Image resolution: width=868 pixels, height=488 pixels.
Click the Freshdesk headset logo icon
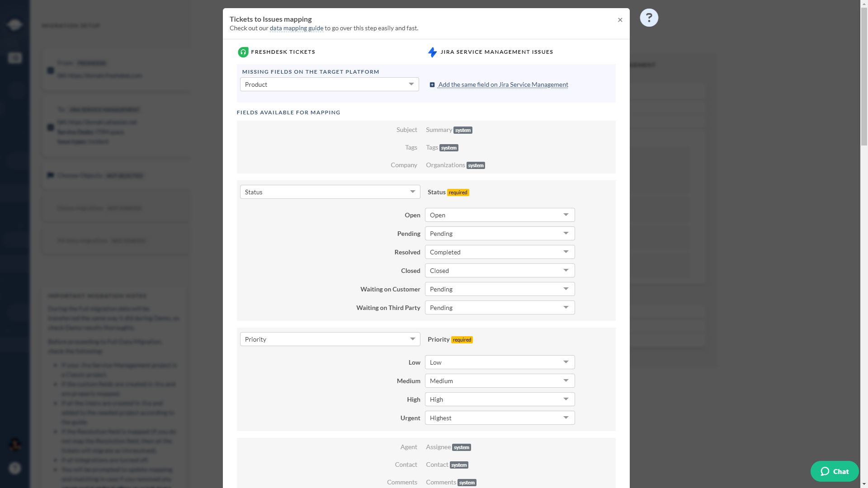[x=243, y=52]
